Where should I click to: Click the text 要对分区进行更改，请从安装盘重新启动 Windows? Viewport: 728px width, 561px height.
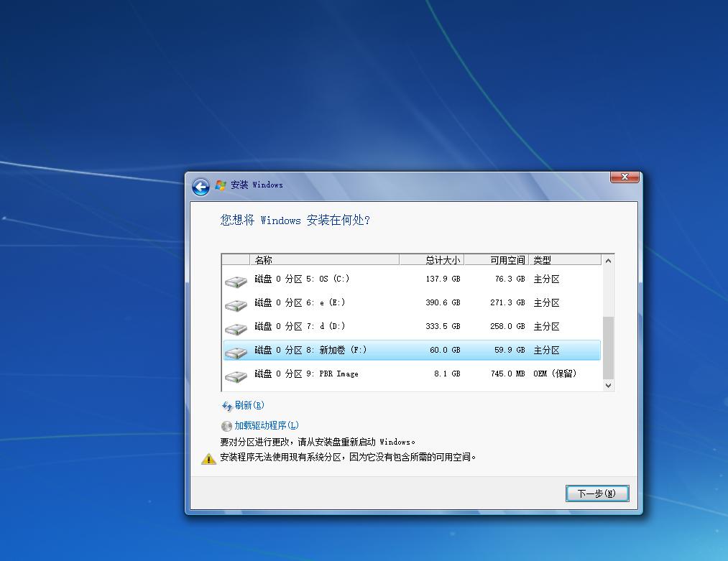pos(318,442)
